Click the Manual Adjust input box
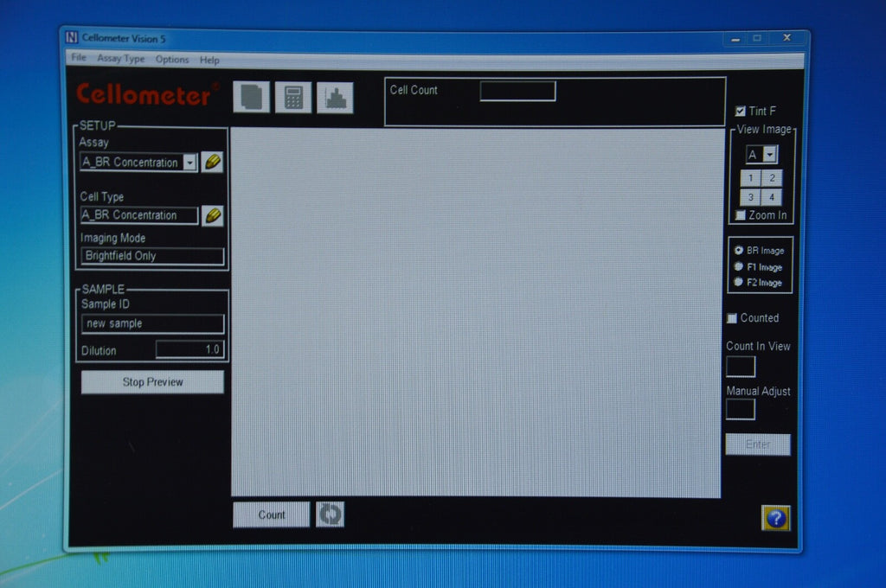The height and width of the screenshot is (588, 886). tap(741, 410)
